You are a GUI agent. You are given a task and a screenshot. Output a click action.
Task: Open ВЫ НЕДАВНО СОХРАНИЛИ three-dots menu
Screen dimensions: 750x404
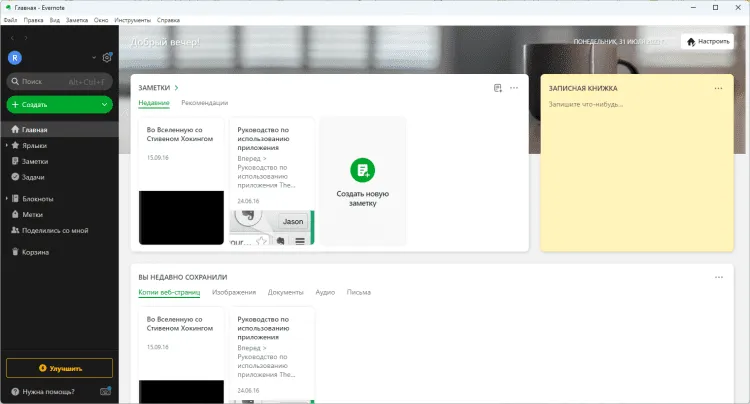tap(719, 277)
